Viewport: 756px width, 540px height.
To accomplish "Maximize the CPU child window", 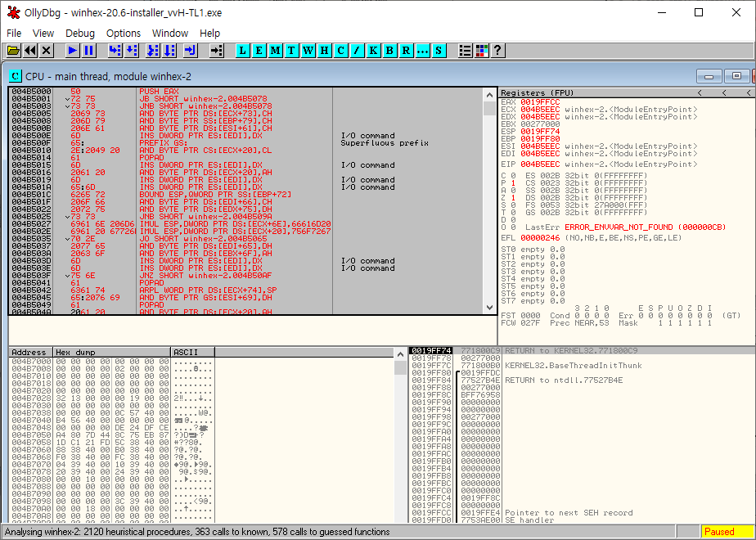I will (736, 76).
